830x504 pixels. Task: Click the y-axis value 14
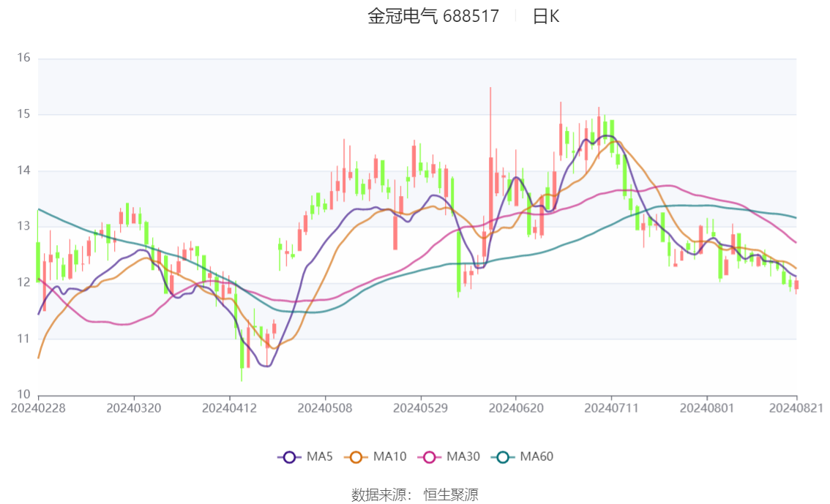point(23,170)
